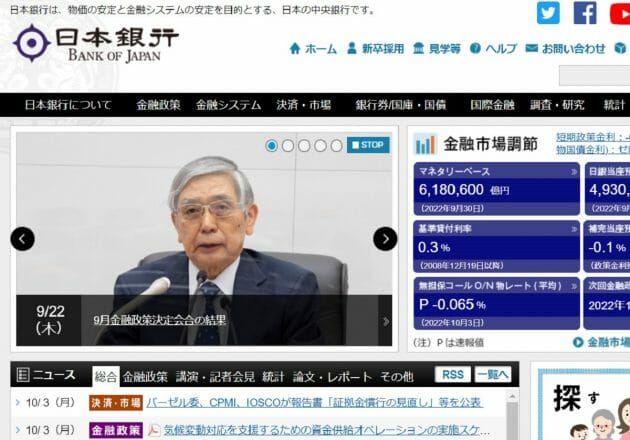
Task: Click the Bank of Japan logo
Action: point(96,43)
